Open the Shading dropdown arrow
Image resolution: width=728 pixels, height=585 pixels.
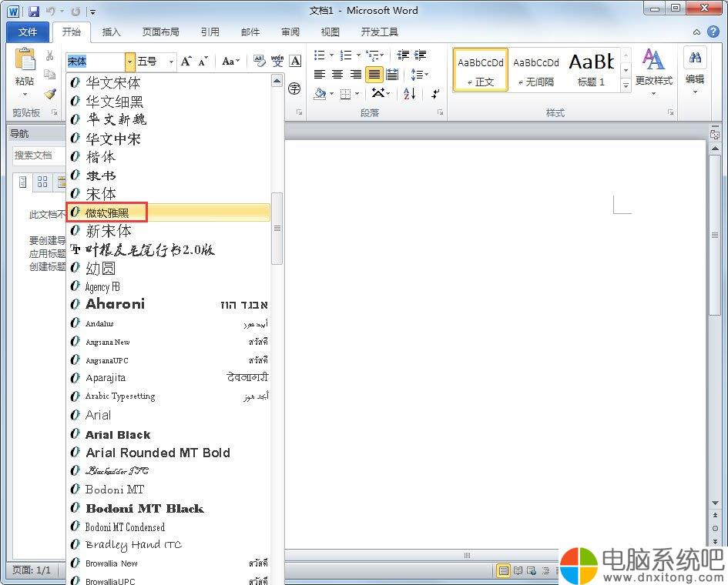click(x=331, y=93)
